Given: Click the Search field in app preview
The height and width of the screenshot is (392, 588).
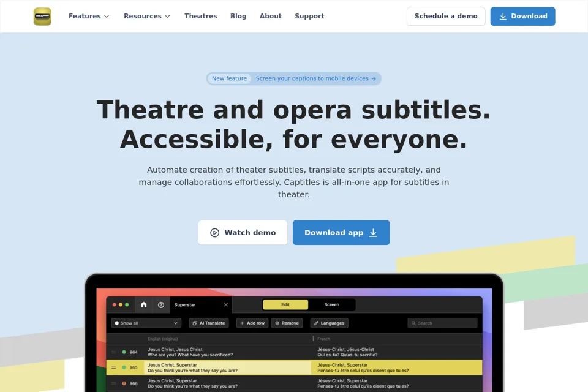Looking at the screenshot, I should coord(442,323).
